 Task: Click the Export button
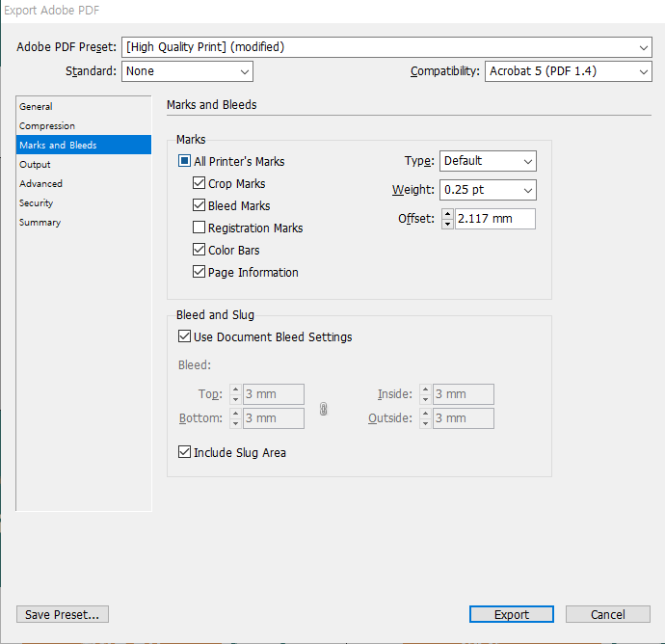pyautogui.click(x=512, y=614)
